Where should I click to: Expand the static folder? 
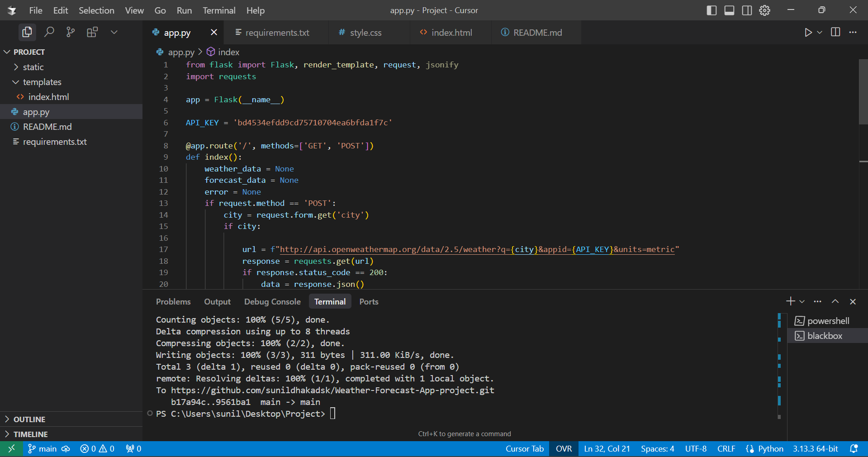pyautogui.click(x=33, y=67)
